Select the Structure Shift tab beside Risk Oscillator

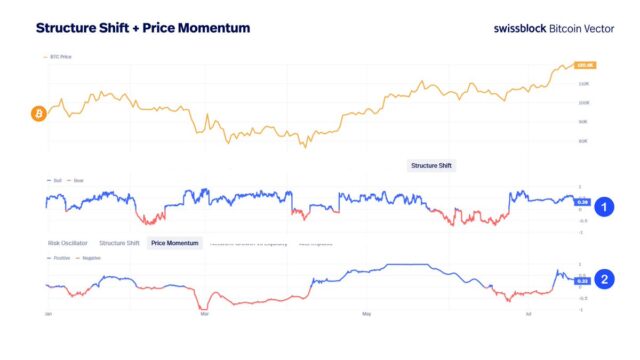point(119,243)
